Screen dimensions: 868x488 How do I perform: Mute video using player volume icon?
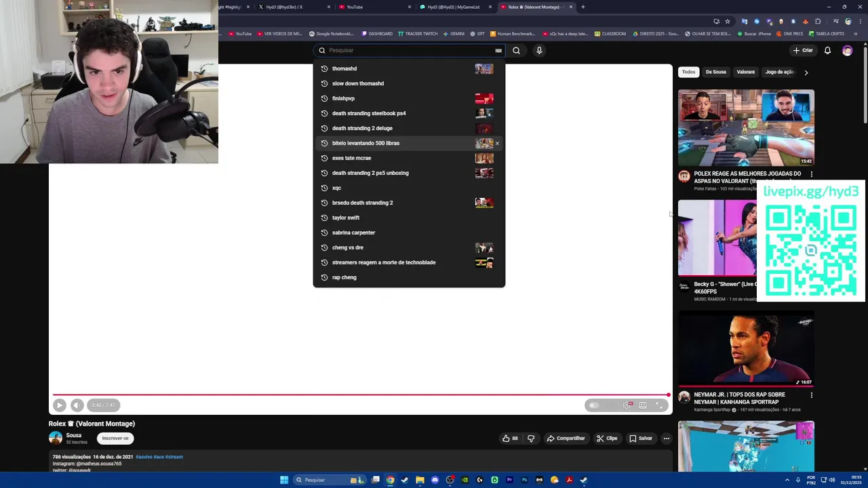pyautogui.click(x=77, y=405)
